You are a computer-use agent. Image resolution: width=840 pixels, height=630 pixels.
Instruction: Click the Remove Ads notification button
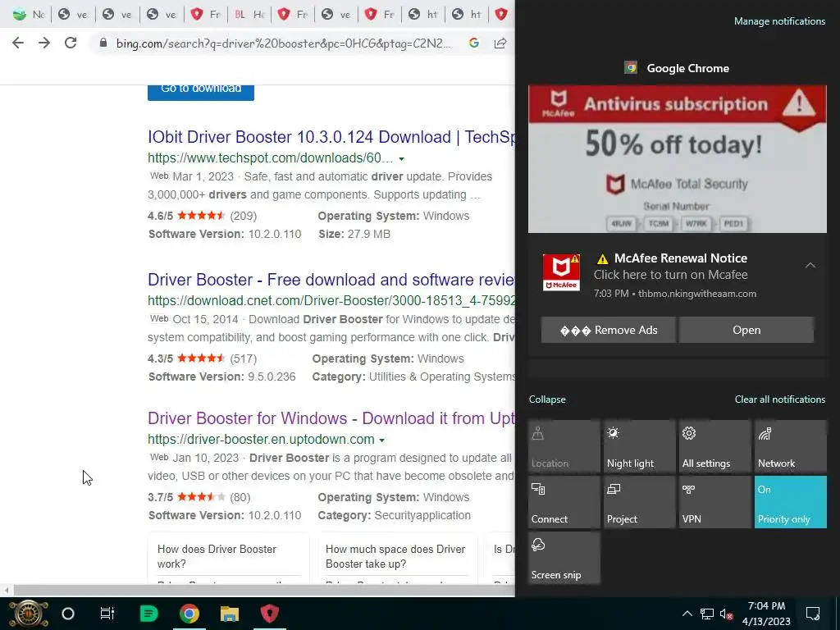click(609, 330)
